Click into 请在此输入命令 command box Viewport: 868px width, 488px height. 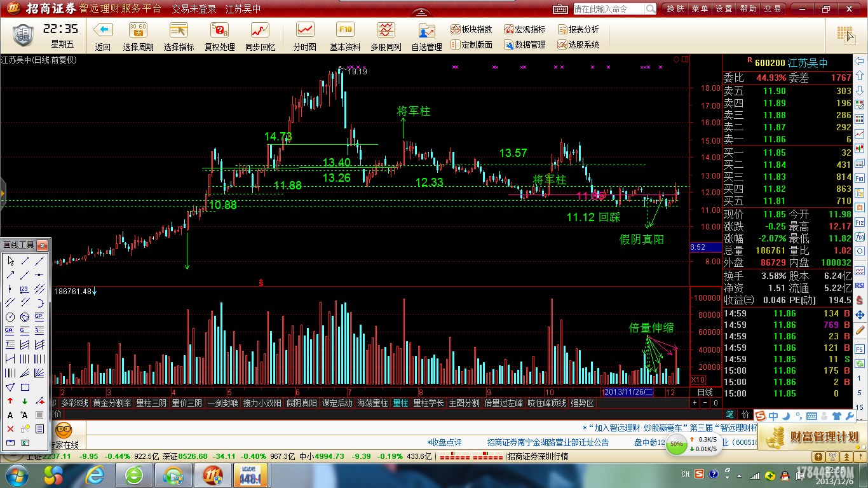click(609, 9)
